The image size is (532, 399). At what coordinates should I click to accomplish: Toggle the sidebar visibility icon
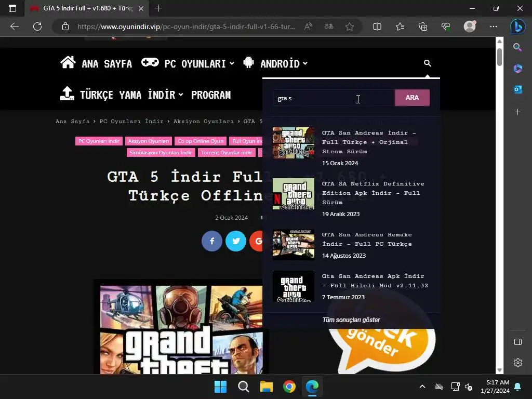[518, 342]
